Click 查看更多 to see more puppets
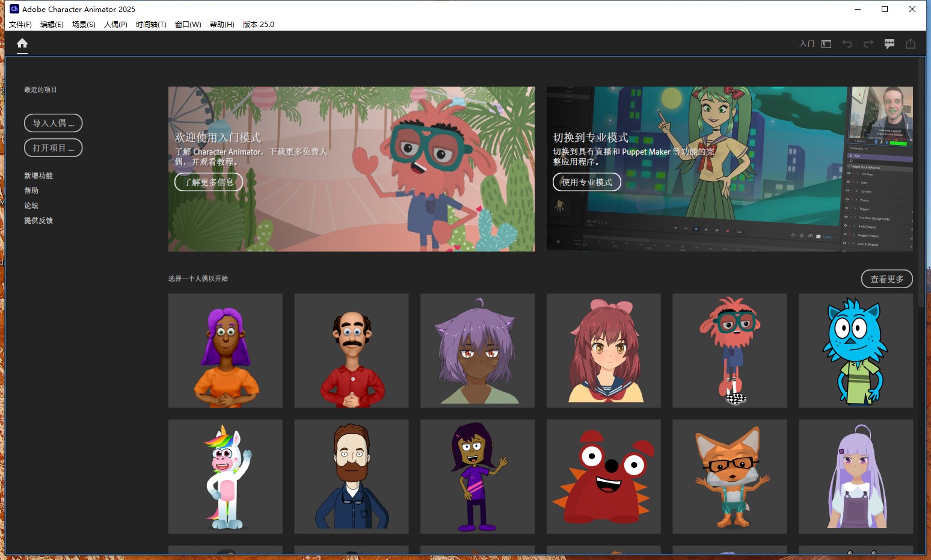Screen dimensions: 931x560 (886, 278)
